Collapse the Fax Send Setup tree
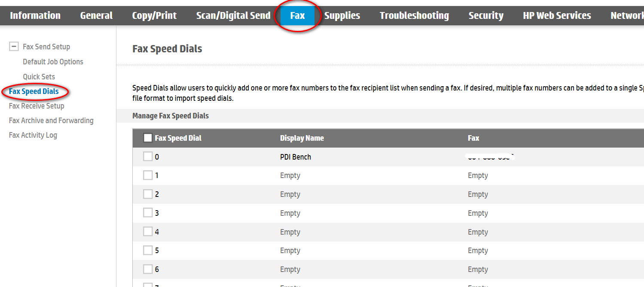 click(14, 46)
